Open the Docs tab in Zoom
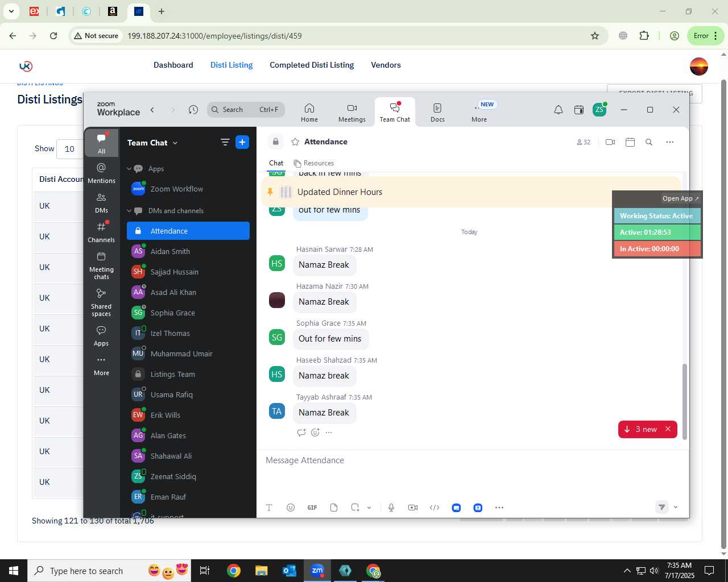 437,113
